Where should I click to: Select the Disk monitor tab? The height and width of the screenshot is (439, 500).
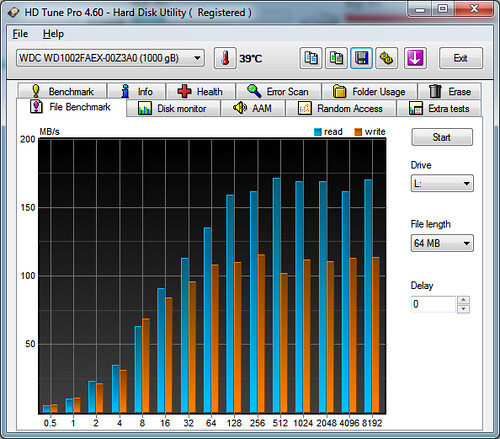pyautogui.click(x=173, y=108)
